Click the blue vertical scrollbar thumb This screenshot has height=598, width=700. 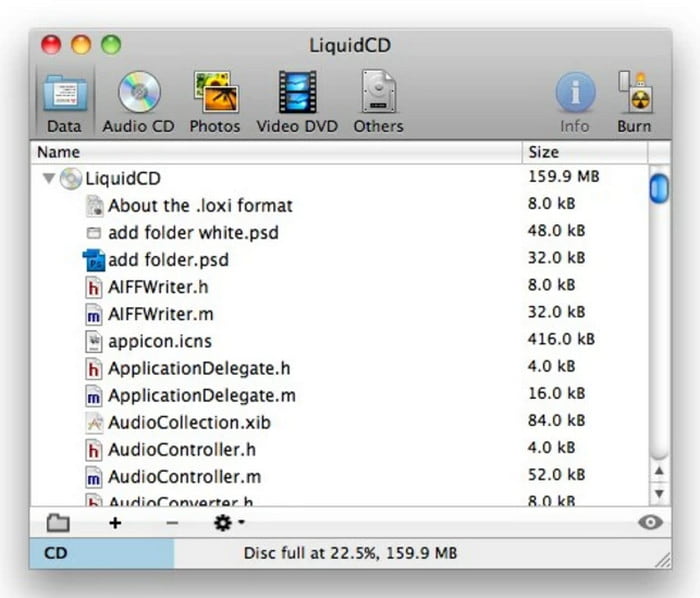pyautogui.click(x=659, y=188)
